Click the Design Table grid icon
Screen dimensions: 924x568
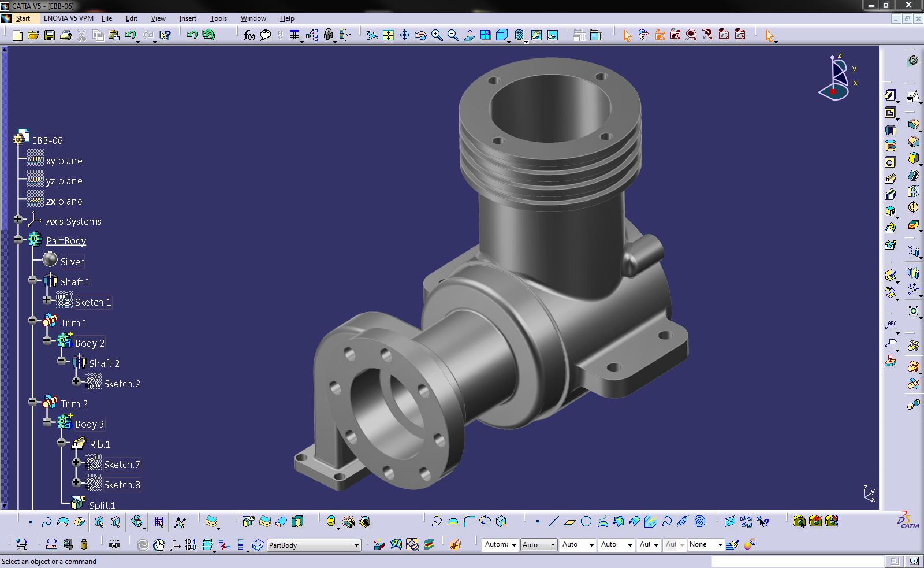pos(295,36)
